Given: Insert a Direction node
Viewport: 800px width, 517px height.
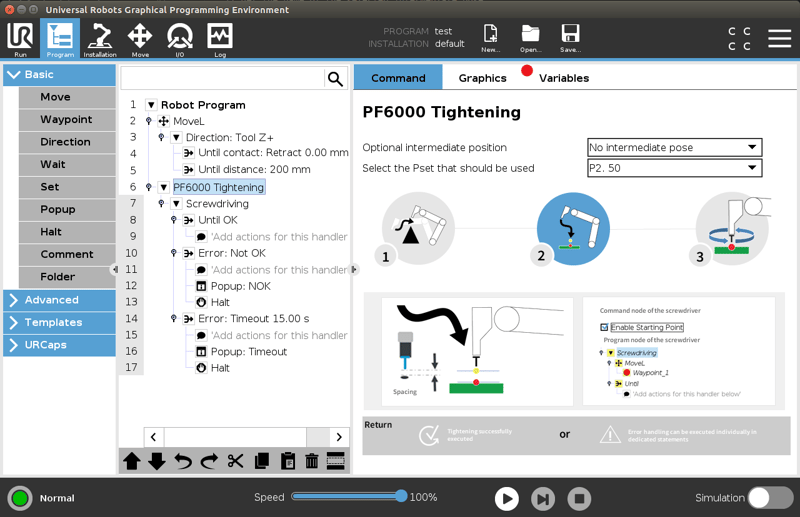Looking at the screenshot, I should click(67, 142).
